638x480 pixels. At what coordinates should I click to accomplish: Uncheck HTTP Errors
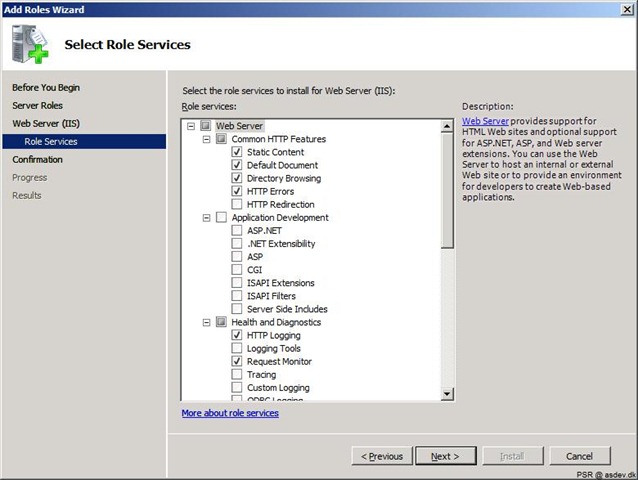pyautogui.click(x=237, y=191)
